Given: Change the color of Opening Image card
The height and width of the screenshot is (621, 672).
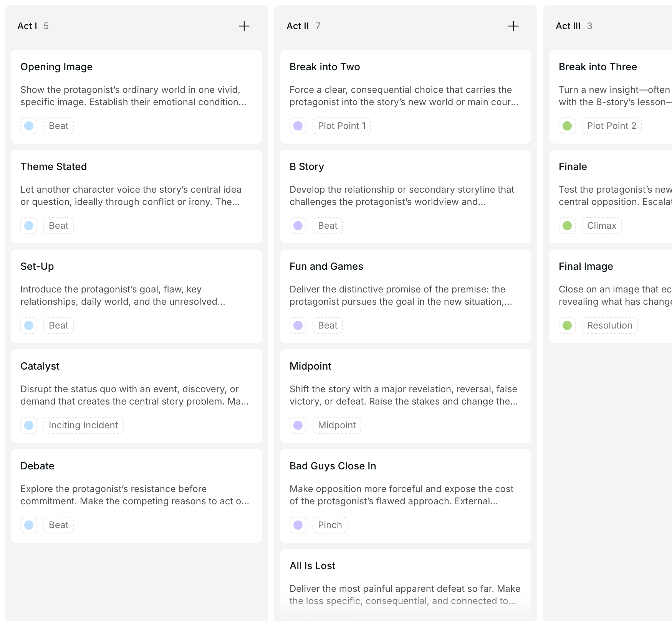Looking at the screenshot, I should (x=29, y=126).
